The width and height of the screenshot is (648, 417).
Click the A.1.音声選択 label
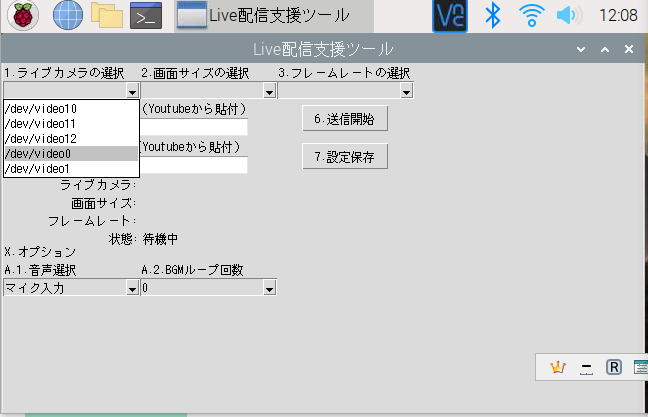40,270
